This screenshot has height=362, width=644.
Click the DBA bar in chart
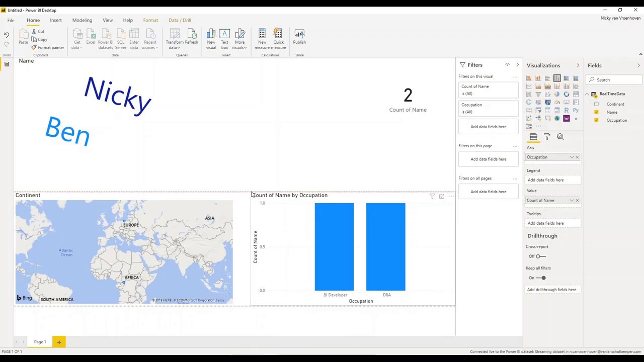coord(386,247)
